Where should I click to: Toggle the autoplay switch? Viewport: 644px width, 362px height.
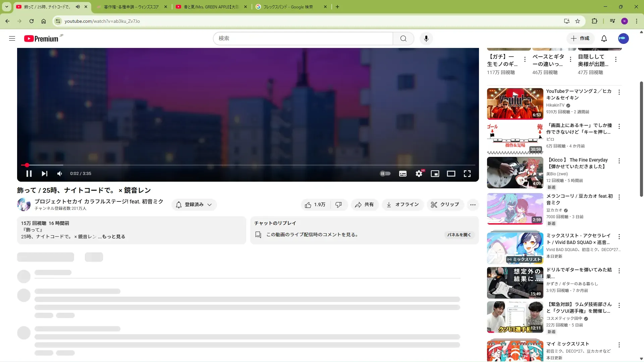click(x=385, y=174)
